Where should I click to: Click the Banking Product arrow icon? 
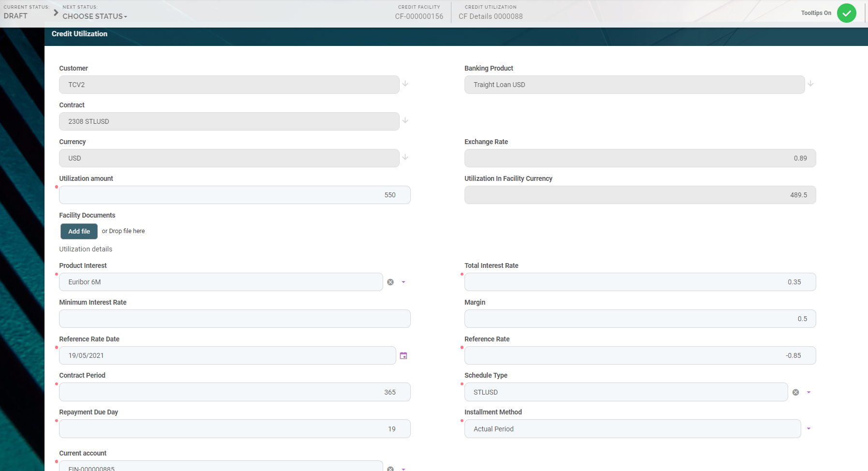(x=810, y=84)
